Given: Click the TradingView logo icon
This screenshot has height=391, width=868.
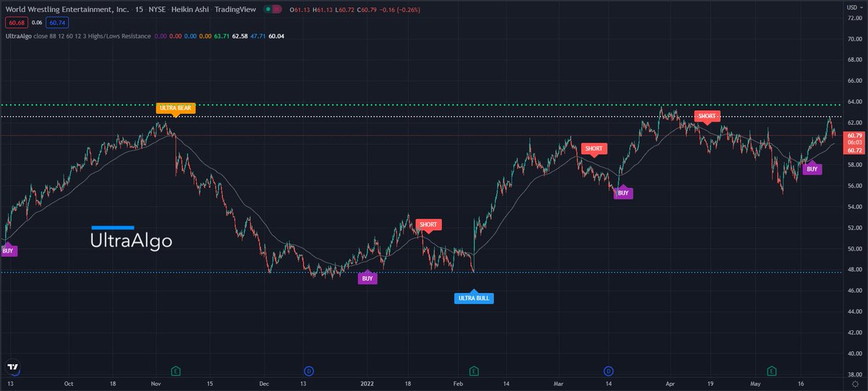Looking at the screenshot, I should [x=12, y=369].
